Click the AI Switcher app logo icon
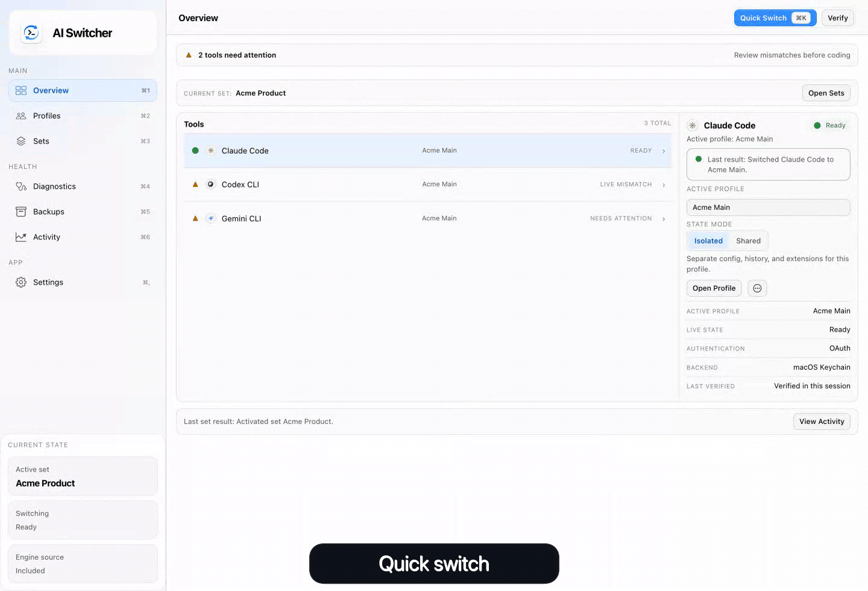 tap(31, 33)
